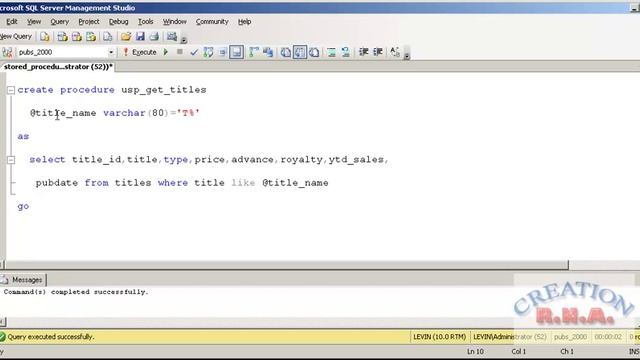Click 'Col 1' in the status bar
The image size is (640, 360).
[519, 351]
